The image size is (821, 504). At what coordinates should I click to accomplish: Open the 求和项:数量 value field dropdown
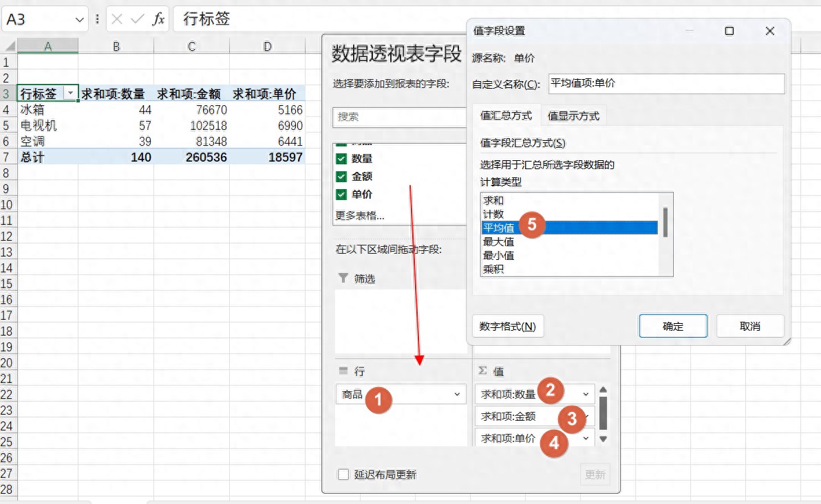coord(586,394)
